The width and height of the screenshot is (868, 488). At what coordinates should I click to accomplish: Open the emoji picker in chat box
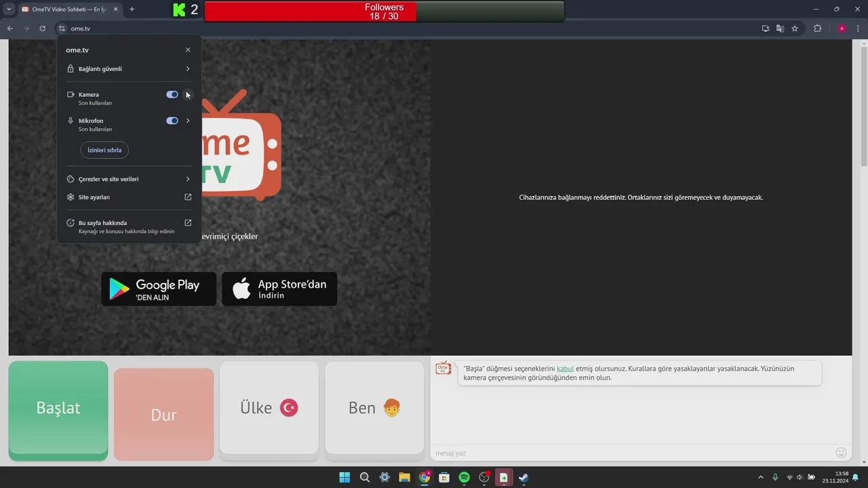841,453
